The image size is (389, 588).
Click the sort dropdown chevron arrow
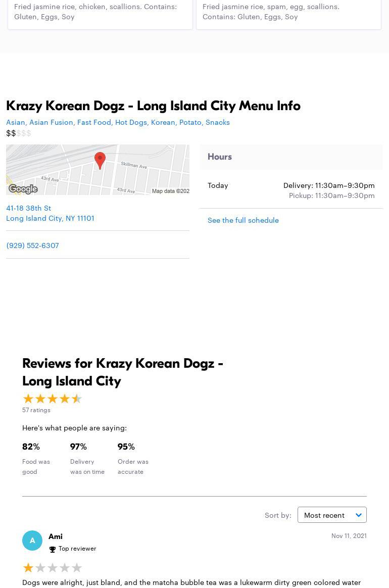click(x=359, y=515)
